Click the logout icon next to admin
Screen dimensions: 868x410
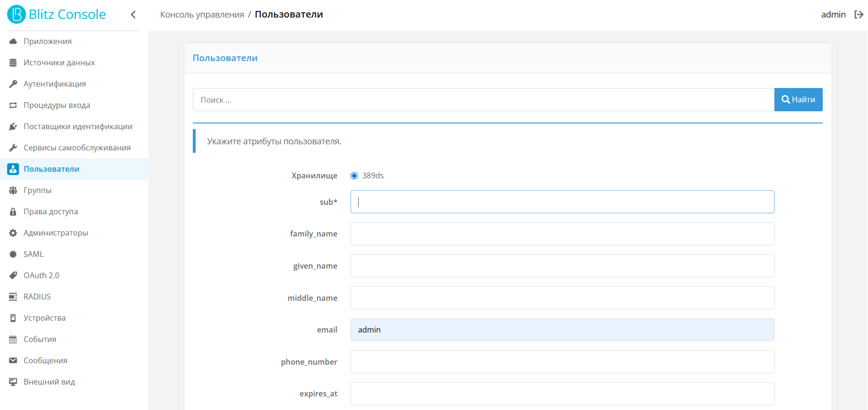859,15
